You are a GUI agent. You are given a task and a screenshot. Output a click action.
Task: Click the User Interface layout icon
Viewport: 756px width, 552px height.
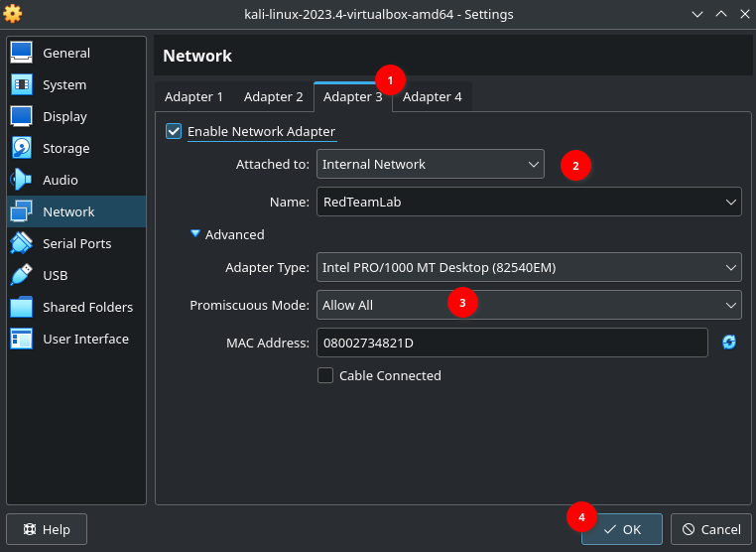pos(21,339)
